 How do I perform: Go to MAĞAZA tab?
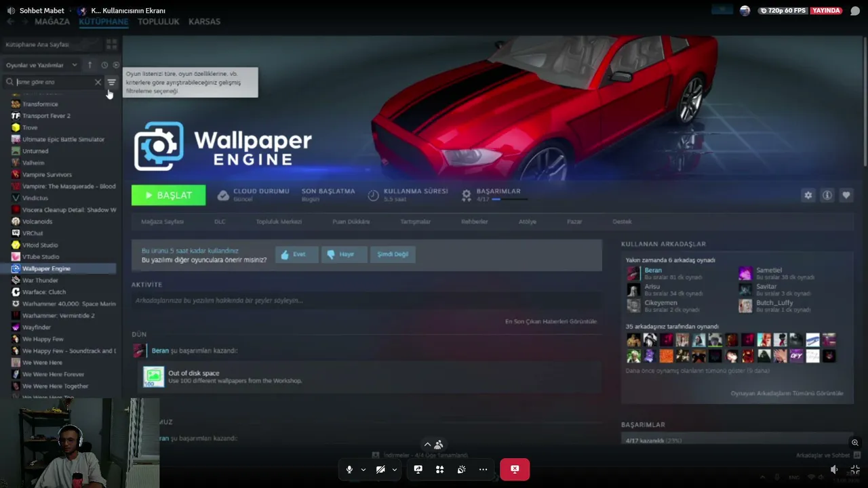52,22
